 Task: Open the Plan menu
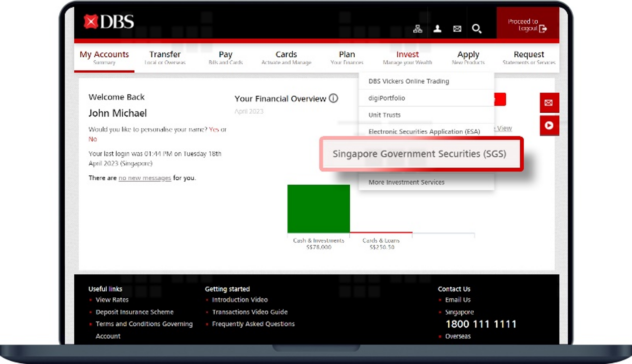[347, 58]
